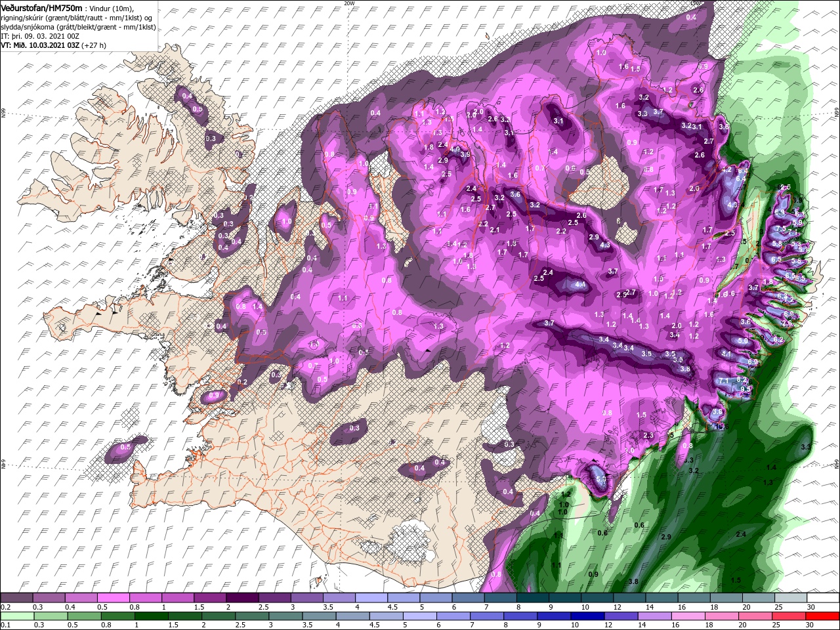Click the '(+27 h)' forecast offset text

point(94,46)
